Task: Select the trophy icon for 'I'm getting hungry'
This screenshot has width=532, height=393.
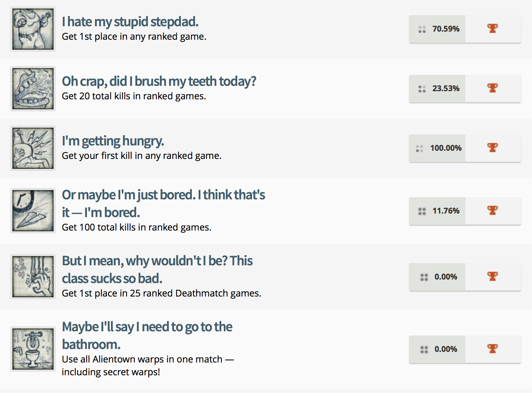Action: [493, 148]
